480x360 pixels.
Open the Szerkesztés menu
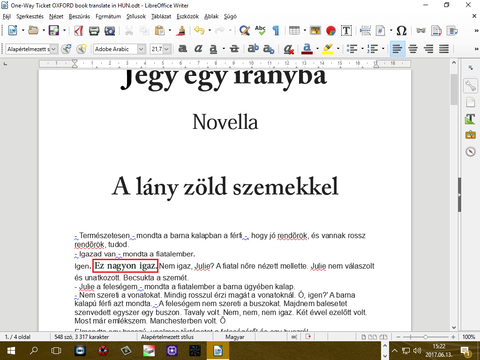(x=30, y=16)
